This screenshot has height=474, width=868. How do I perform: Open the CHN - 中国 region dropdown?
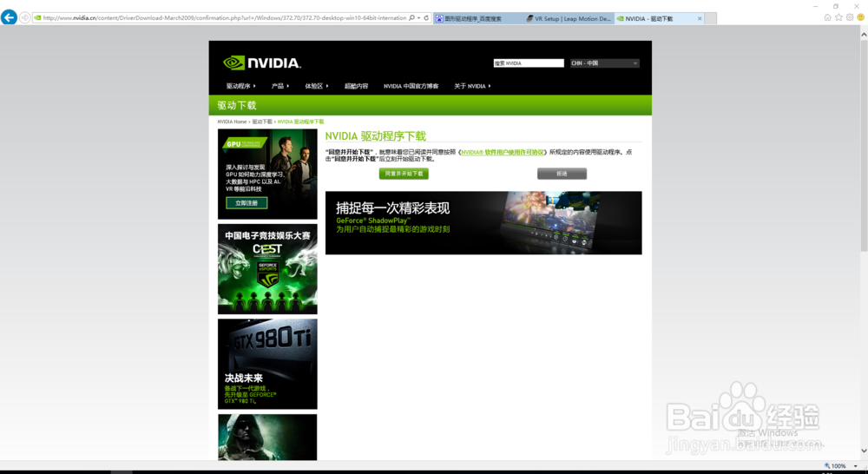tap(604, 63)
